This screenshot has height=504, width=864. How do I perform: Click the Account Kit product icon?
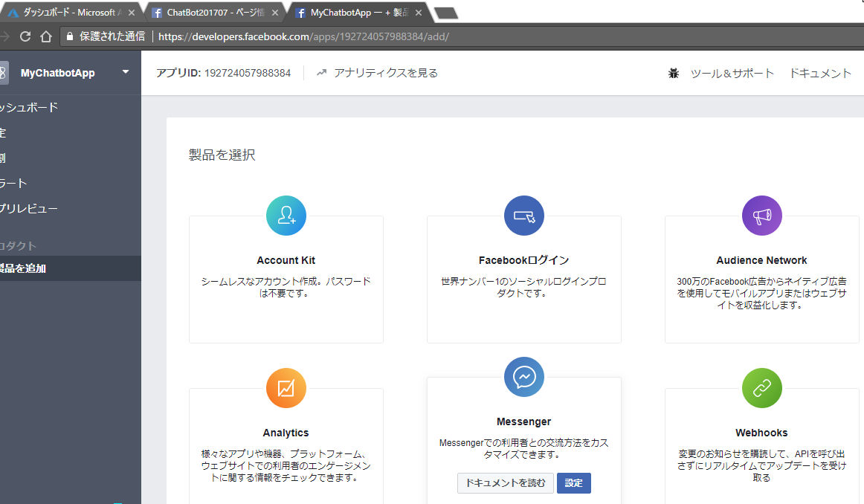pos(286,216)
